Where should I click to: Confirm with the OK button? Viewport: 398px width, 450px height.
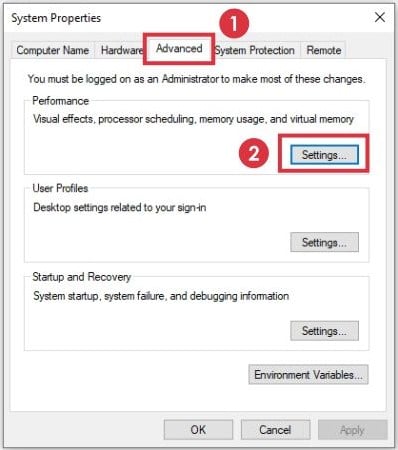198,430
